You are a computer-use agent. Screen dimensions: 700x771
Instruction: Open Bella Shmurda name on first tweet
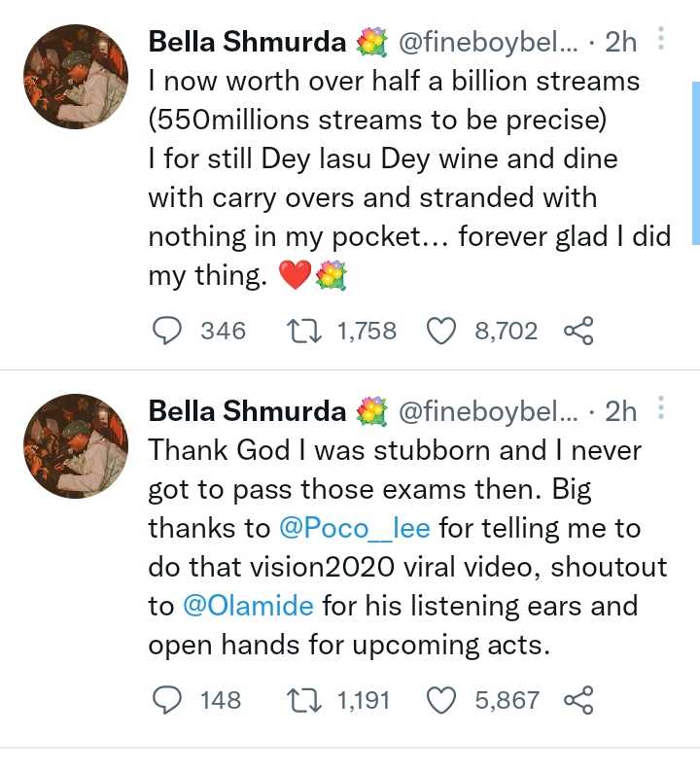coord(247,42)
